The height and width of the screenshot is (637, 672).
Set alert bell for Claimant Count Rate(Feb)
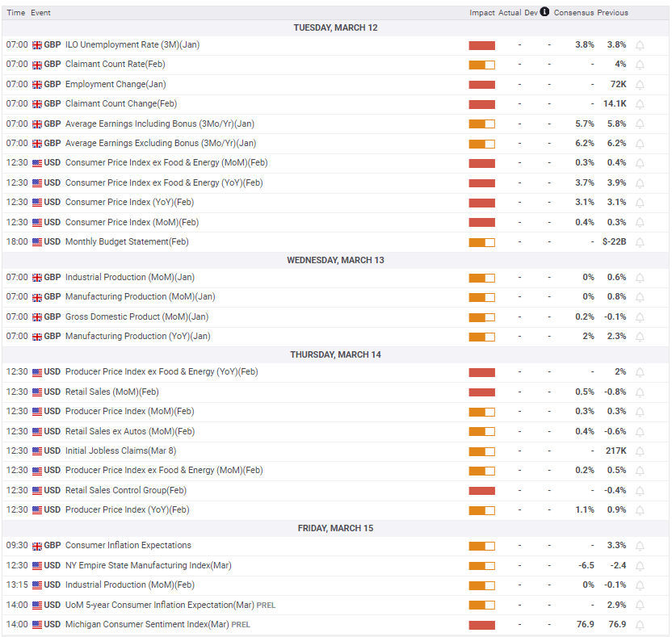pyautogui.click(x=640, y=65)
